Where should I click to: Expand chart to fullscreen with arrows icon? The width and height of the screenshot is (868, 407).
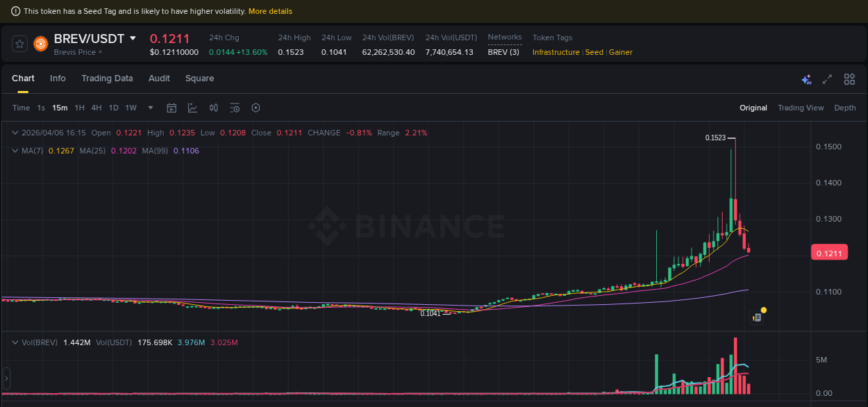pyautogui.click(x=827, y=79)
